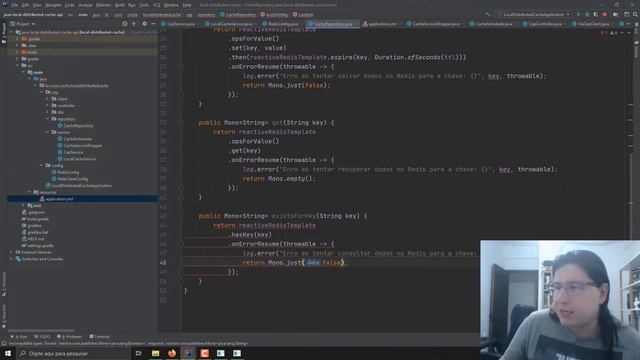Viewport: 640px width, 360px height.
Task: Open the TODO tool window button
Action: (x=42, y=337)
